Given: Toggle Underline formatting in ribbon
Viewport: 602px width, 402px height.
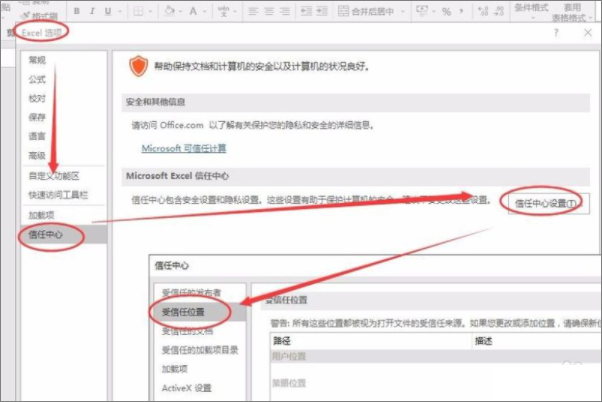Looking at the screenshot, I should coord(108,12).
